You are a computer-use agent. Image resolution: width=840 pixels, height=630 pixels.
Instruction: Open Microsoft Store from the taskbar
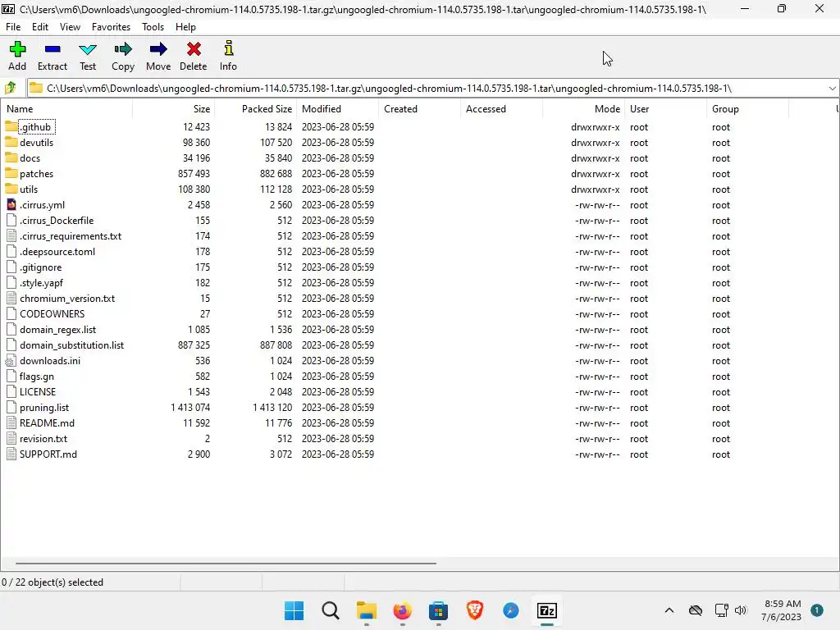coord(438,610)
